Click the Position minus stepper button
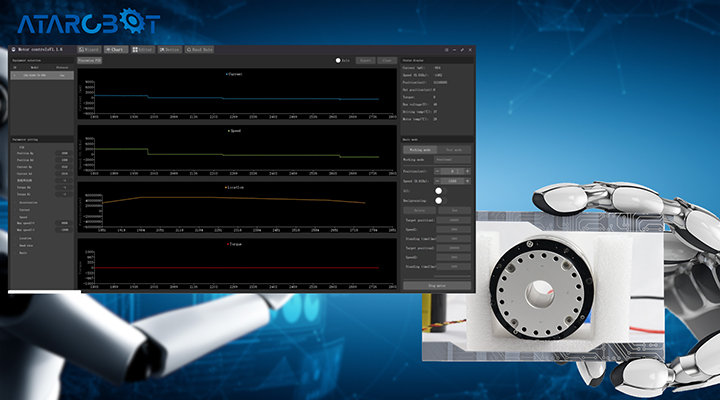The width and height of the screenshot is (720, 400). coord(438,172)
